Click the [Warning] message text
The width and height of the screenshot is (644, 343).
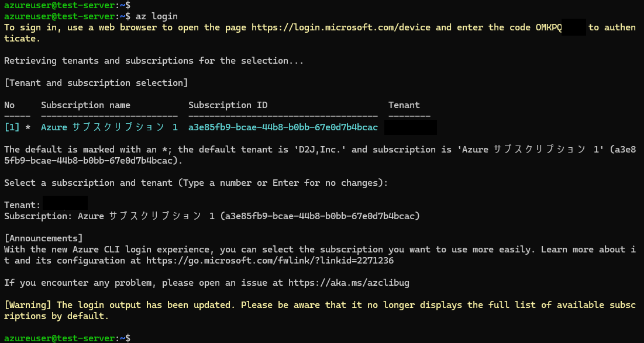point(320,311)
